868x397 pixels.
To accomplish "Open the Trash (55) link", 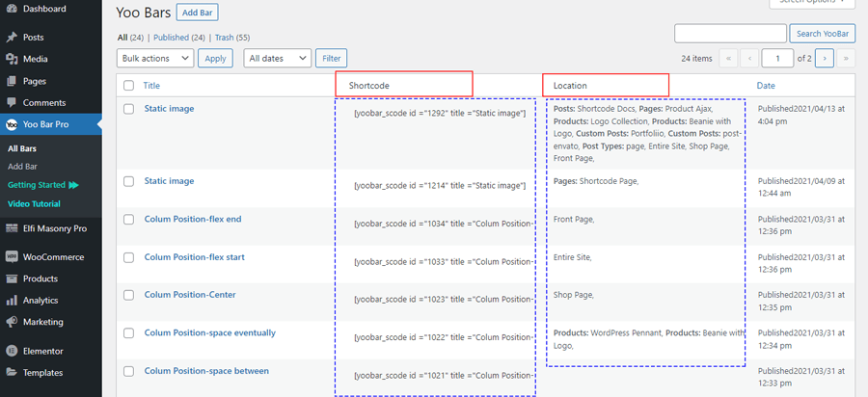I will tap(232, 38).
